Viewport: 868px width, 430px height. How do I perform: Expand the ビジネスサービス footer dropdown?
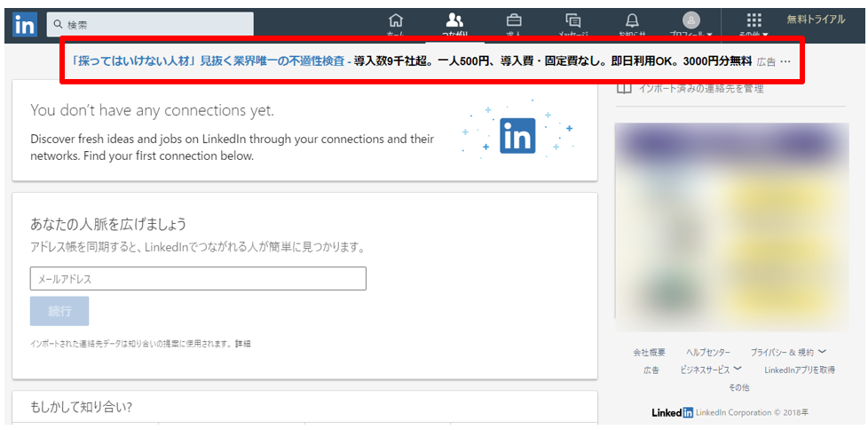pyautogui.click(x=711, y=370)
